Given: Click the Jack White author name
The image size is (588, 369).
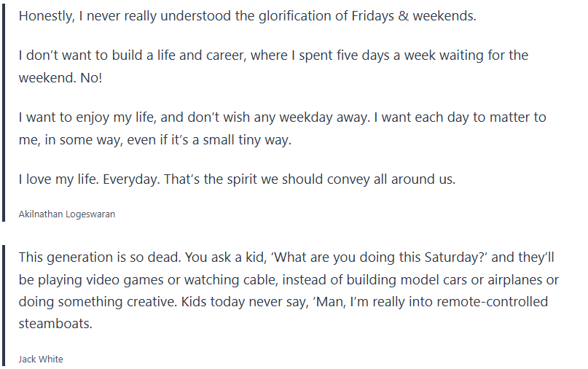Looking at the screenshot, I should 42,359.
